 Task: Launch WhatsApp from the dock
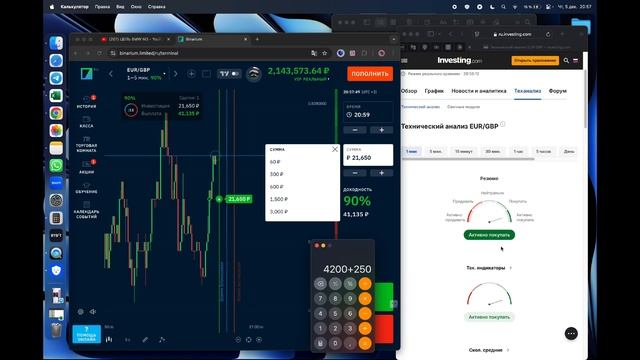(56, 165)
